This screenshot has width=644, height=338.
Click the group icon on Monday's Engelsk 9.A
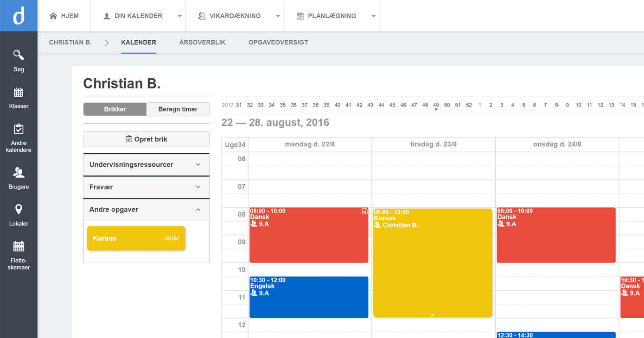click(254, 293)
